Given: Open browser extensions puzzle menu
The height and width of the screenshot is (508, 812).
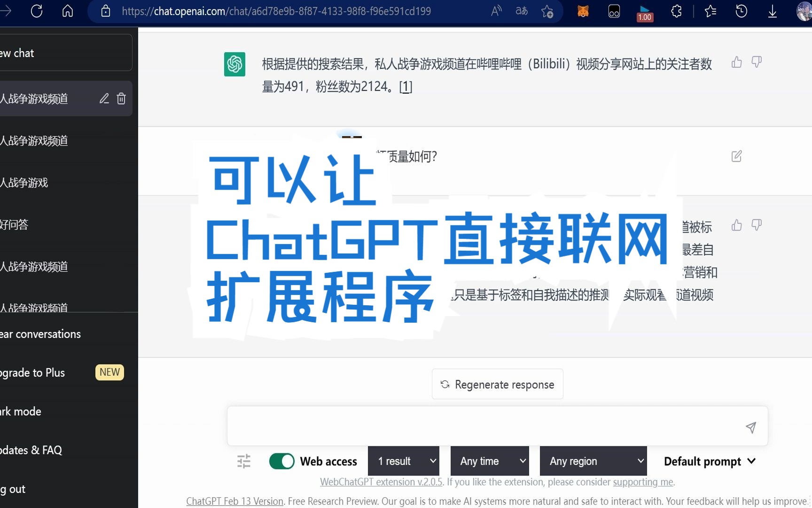Looking at the screenshot, I should point(676,11).
